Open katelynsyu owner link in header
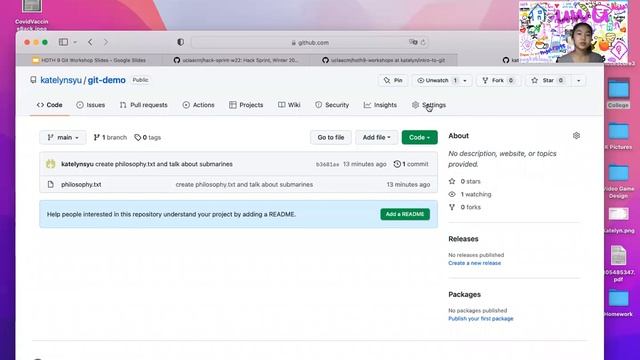640x360 pixels. tap(61, 80)
